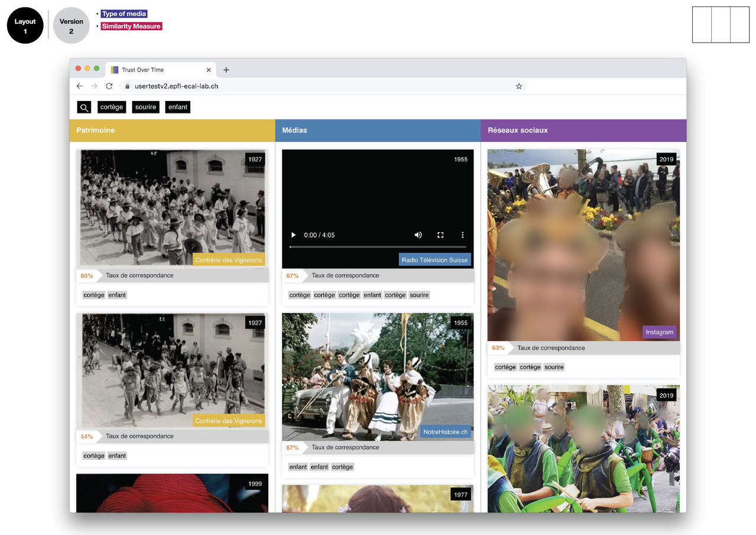Click the 1977 year badge
Viewport: 756px width, 535px height.
(461, 494)
